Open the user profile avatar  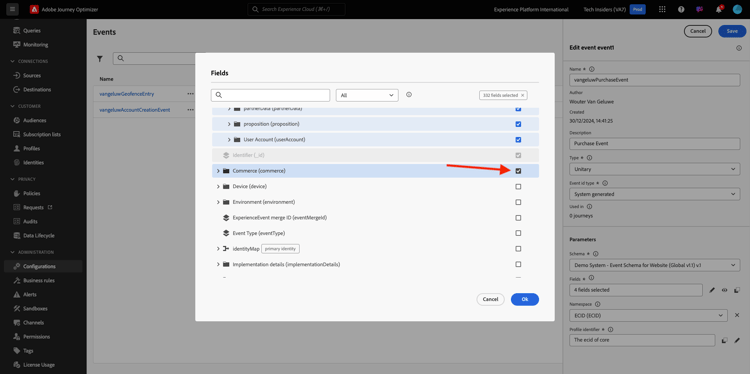coord(737,10)
